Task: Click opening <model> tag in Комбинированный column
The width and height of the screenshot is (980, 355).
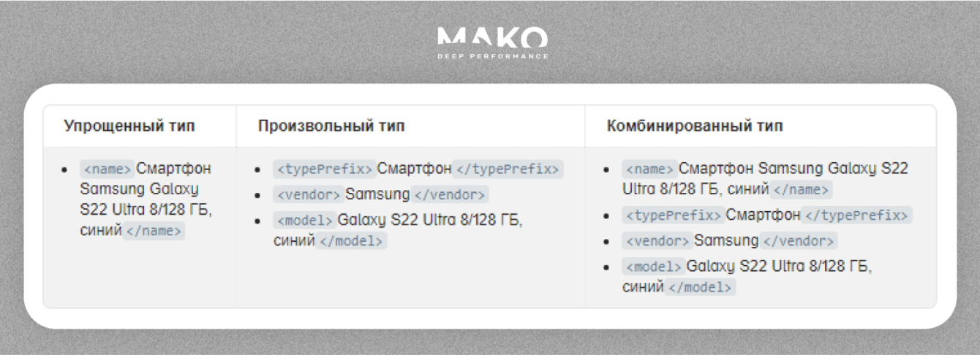Action: (653, 267)
